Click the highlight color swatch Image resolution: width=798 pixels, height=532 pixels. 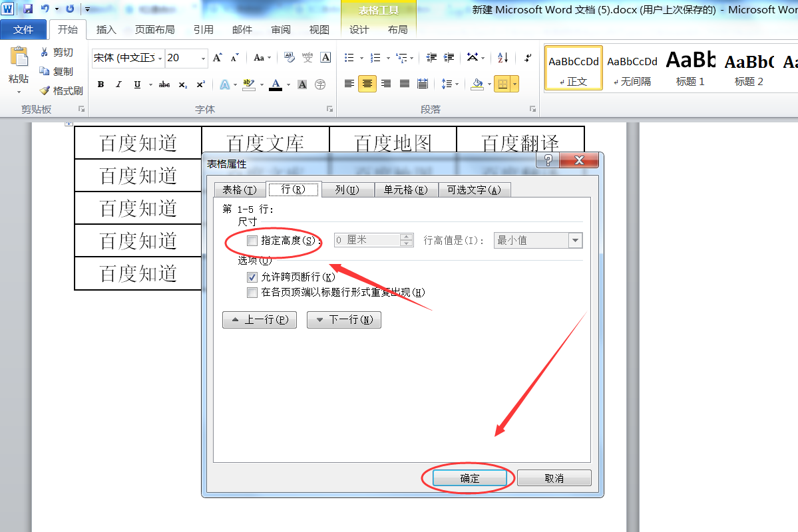[x=249, y=84]
